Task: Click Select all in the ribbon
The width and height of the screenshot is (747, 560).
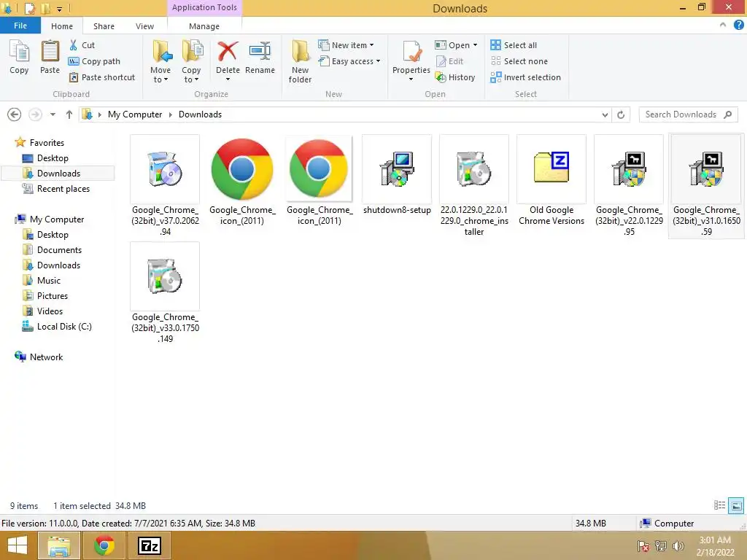Action: pyautogui.click(x=514, y=45)
